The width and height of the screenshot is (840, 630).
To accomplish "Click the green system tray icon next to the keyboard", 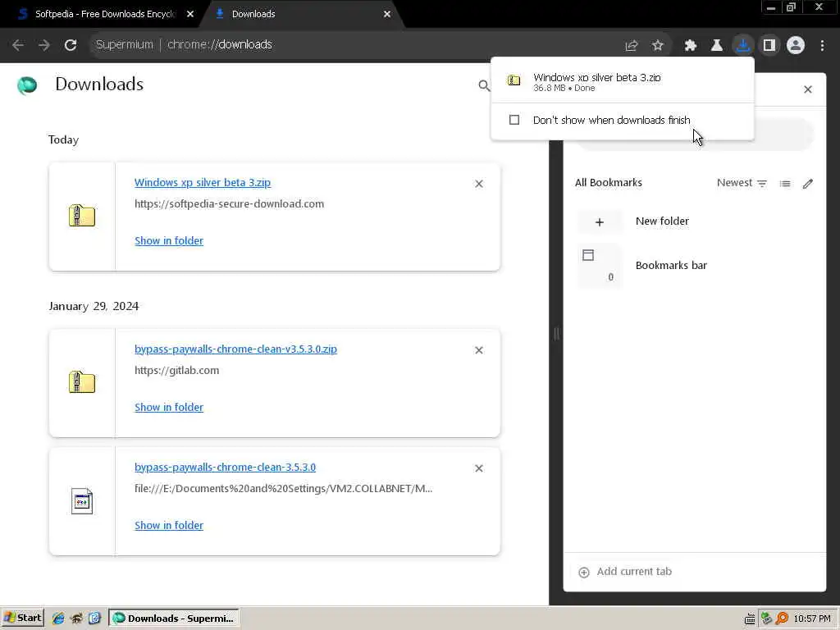I will coord(766,619).
